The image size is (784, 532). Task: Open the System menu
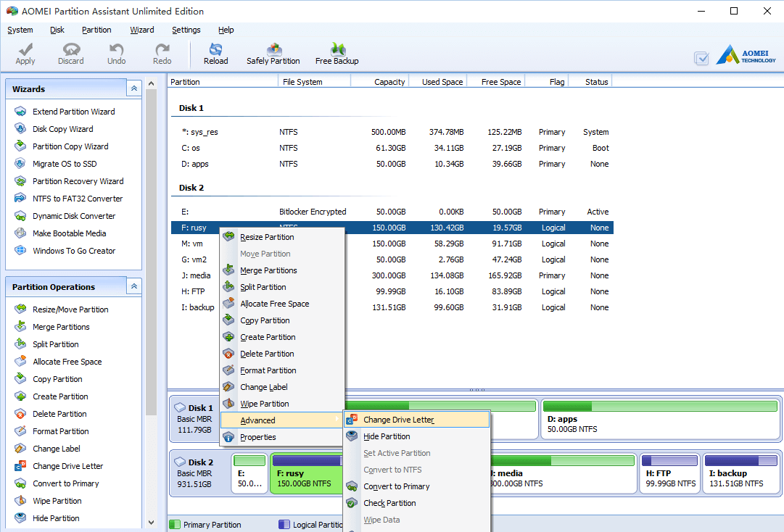tap(20, 30)
